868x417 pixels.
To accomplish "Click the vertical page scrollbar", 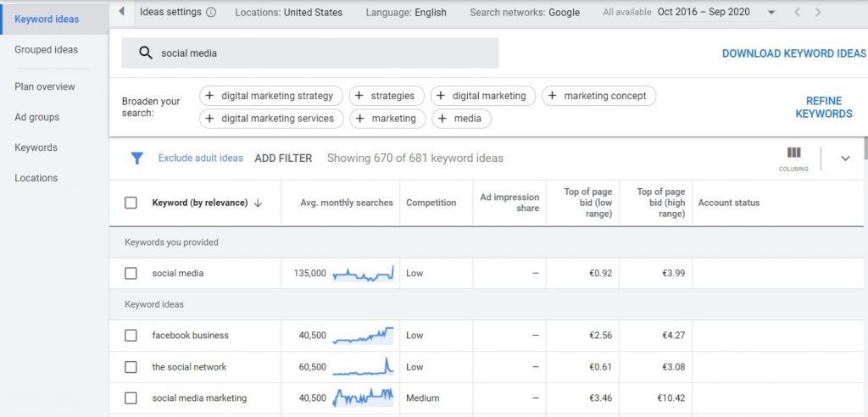I will (x=865, y=148).
